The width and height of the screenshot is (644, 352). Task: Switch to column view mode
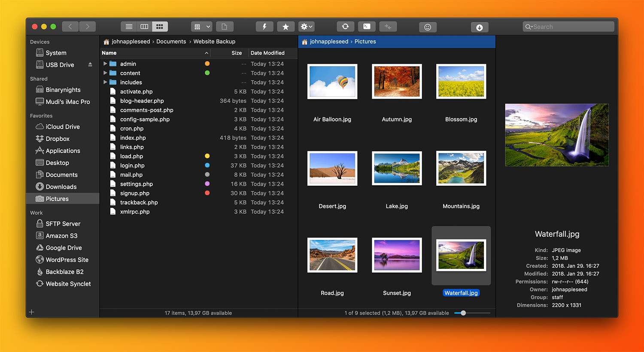tap(144, 27)
